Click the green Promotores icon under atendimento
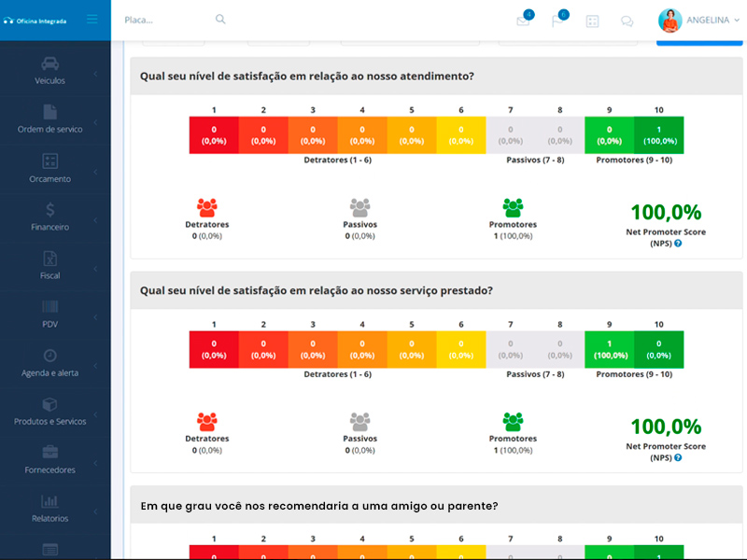The height and width of the screenshot is (560, 747). click(x=513, y=207)
